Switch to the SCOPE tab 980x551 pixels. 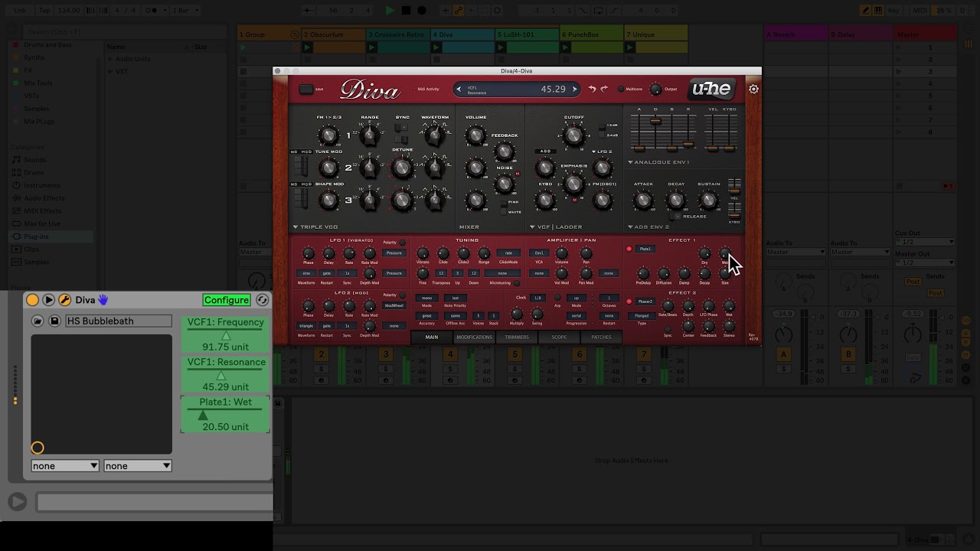coord(559,337)
